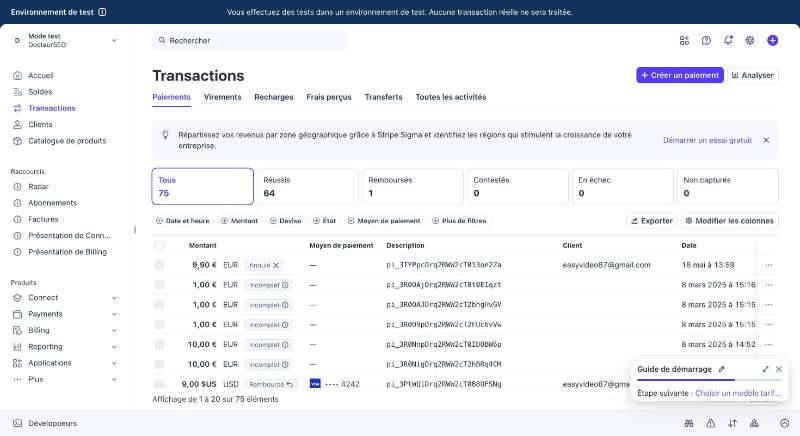Click Démarrer un essai gratuit link
Image resolution: width=800 pixels, height=436 pixels.
(x=707, y=140)
